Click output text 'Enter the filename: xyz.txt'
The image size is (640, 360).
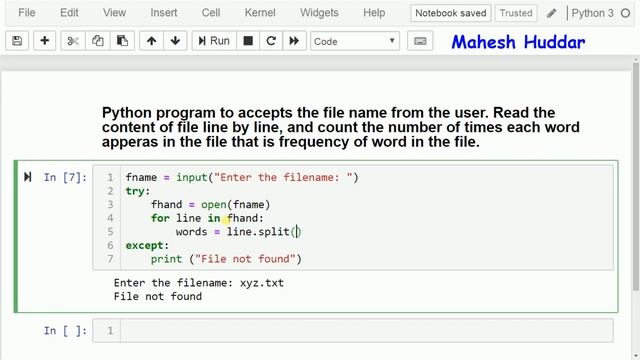click(198, 283)
